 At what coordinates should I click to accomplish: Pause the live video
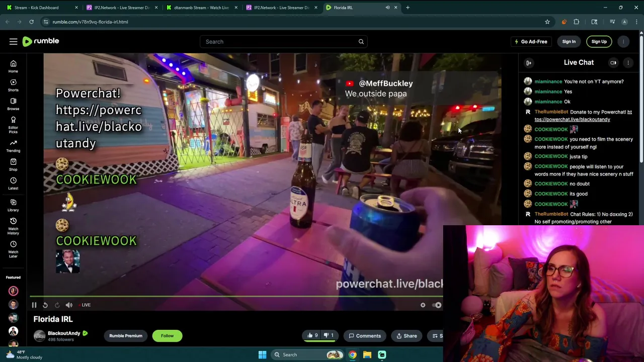point(34,305)
